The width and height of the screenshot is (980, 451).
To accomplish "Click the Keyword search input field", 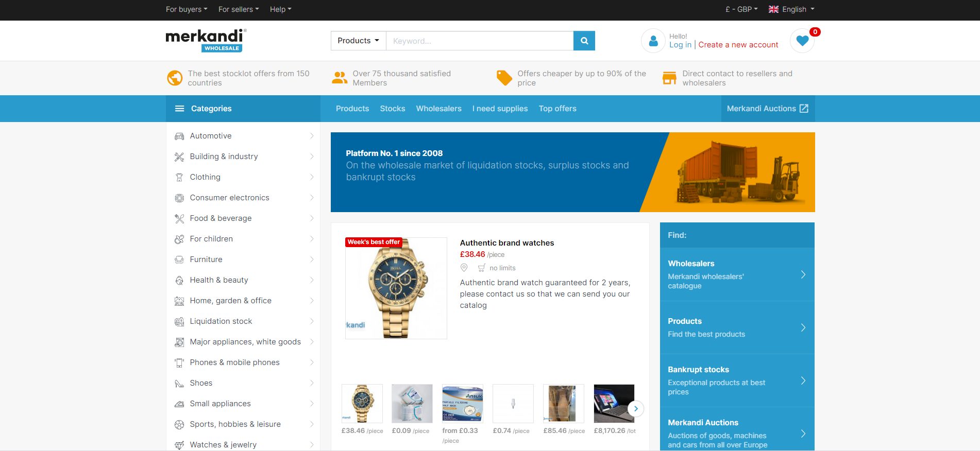I will pyautogui.click(x=479, y=41).
